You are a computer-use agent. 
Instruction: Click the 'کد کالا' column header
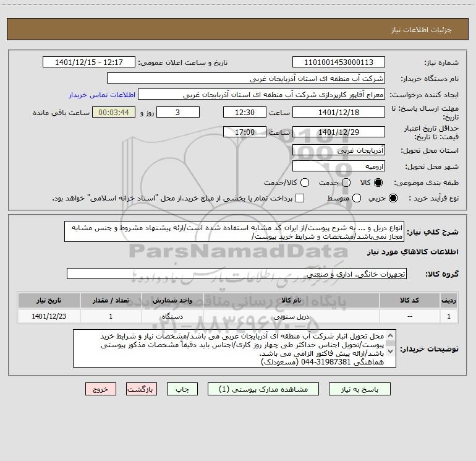point(409,300)
